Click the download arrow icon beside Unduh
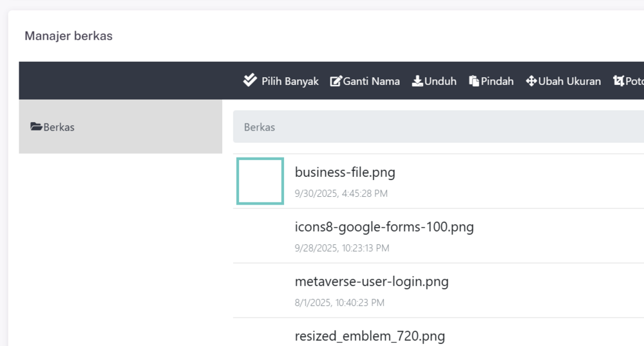Viewport: 644px width, 346px height. pyautogui.click(x=417, y=81)
